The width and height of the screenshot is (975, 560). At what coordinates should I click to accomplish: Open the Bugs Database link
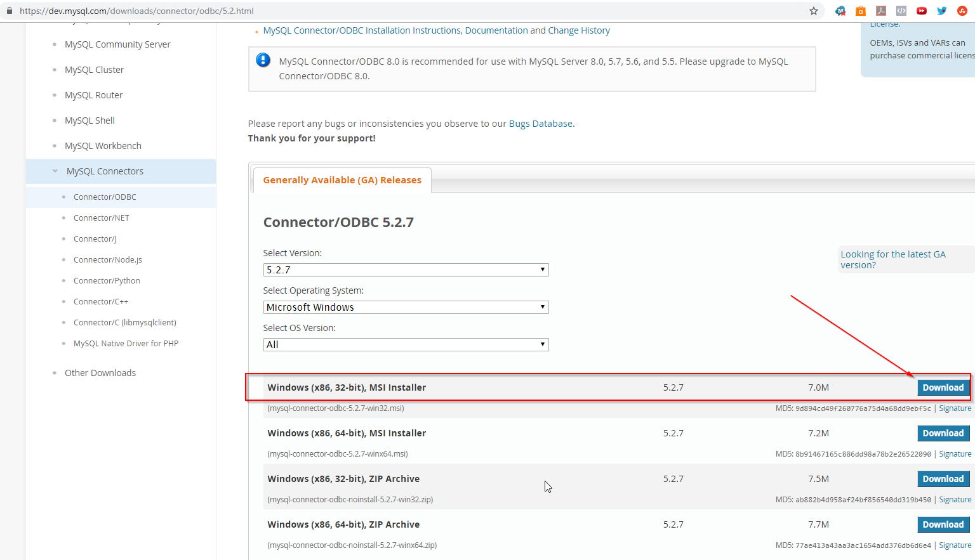pyautogui.click(x=541, y=124)
